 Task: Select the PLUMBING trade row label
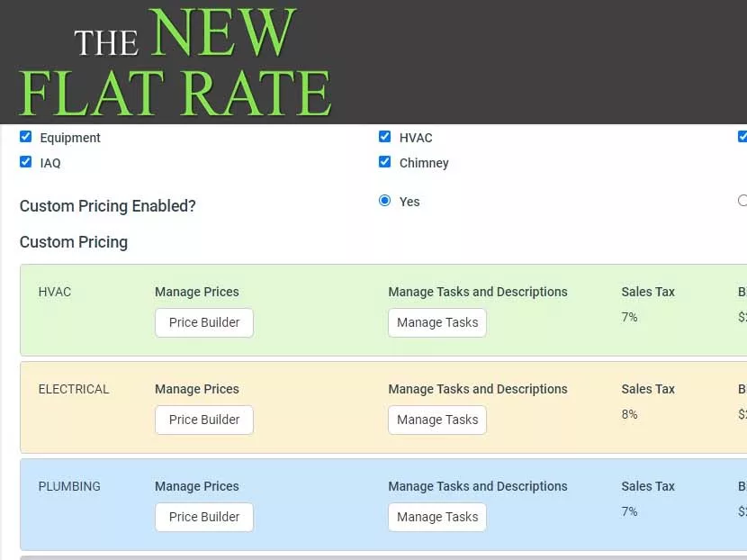pos(69,486)
